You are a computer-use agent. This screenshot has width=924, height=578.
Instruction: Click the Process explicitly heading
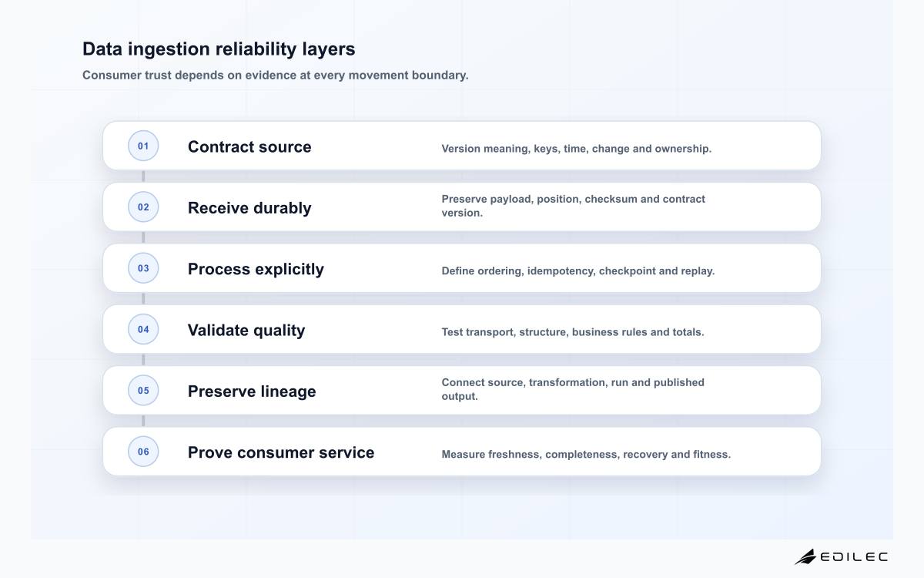point(256,269)
